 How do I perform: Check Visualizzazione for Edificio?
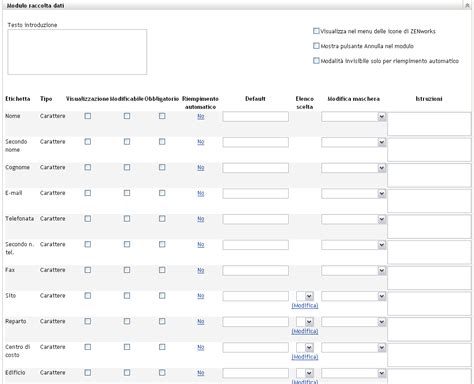pos(88,373)
